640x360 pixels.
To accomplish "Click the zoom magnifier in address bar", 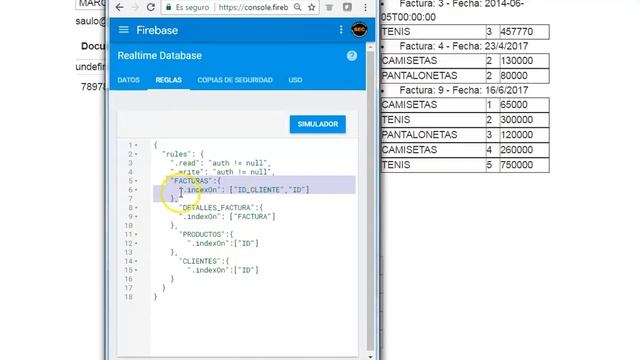I will click(x=298, y=7).
